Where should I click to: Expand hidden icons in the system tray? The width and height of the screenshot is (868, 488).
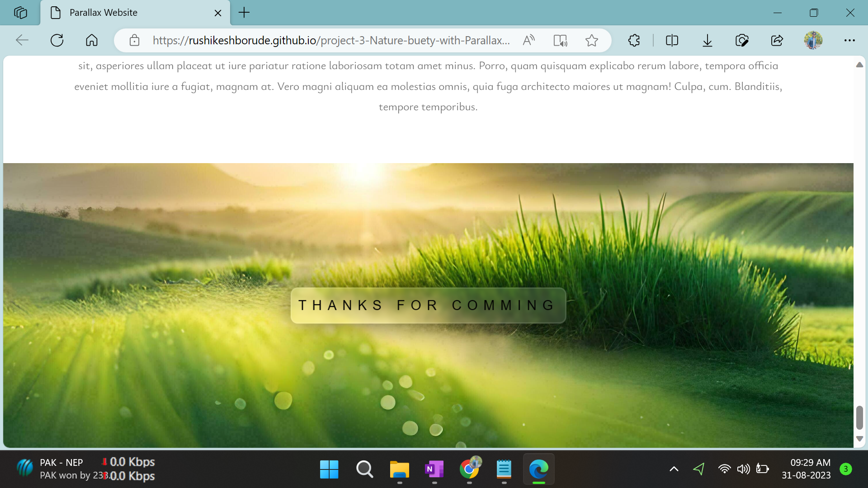(x=673, y=469)
